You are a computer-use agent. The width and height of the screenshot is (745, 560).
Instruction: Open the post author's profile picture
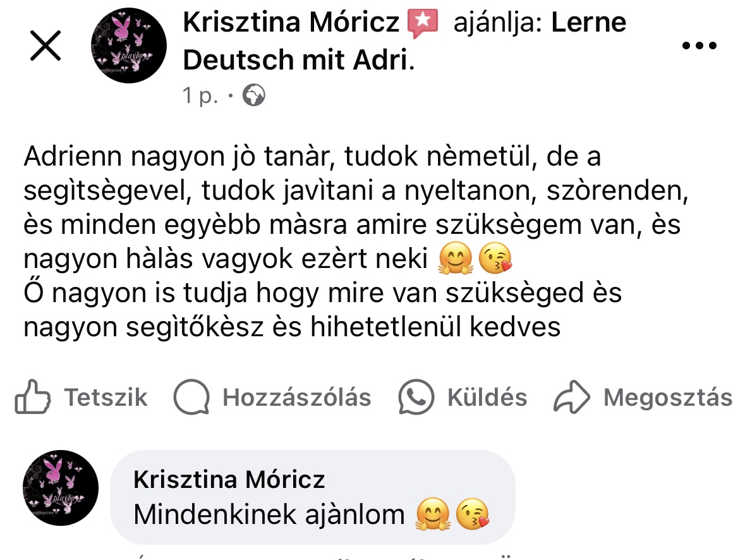click(129, 46)
